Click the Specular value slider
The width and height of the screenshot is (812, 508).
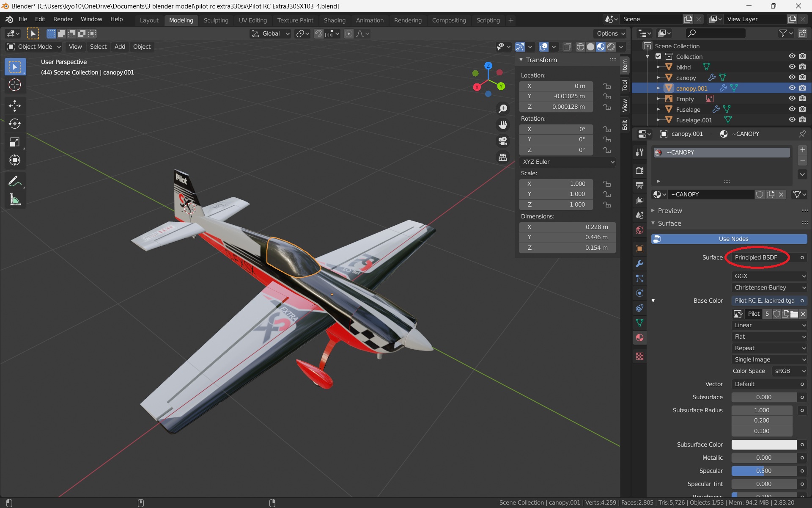763,471
